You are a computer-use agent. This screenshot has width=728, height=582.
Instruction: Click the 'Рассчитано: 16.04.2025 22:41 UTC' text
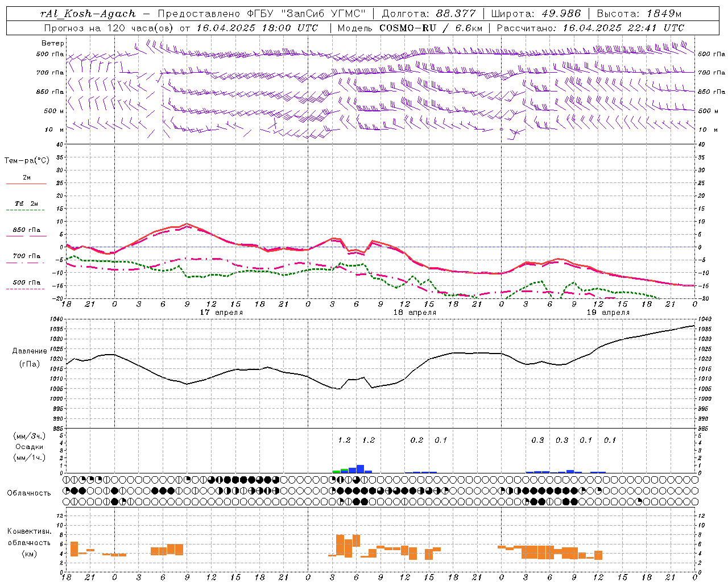(x=590, y=28)
